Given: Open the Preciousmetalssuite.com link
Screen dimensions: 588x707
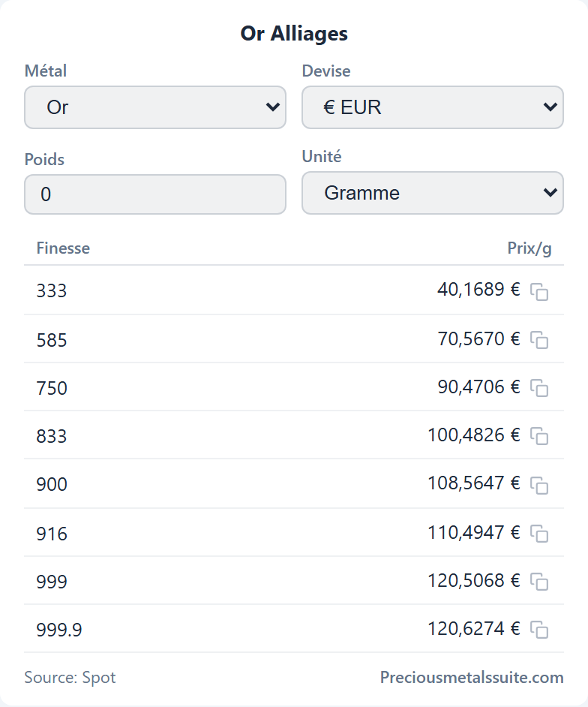Looking at the screenshot, I should pyautogui.click(x=472, y=677).
